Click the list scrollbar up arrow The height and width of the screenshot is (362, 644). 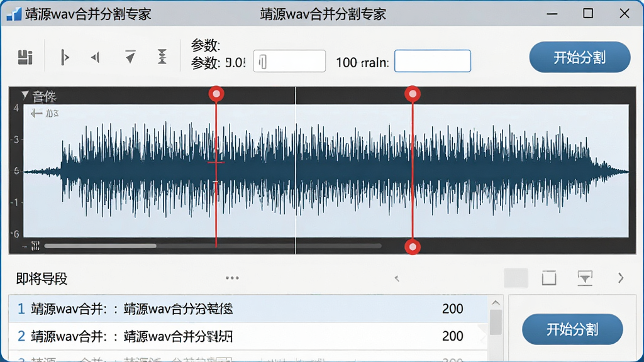click(x=496, y=303)
